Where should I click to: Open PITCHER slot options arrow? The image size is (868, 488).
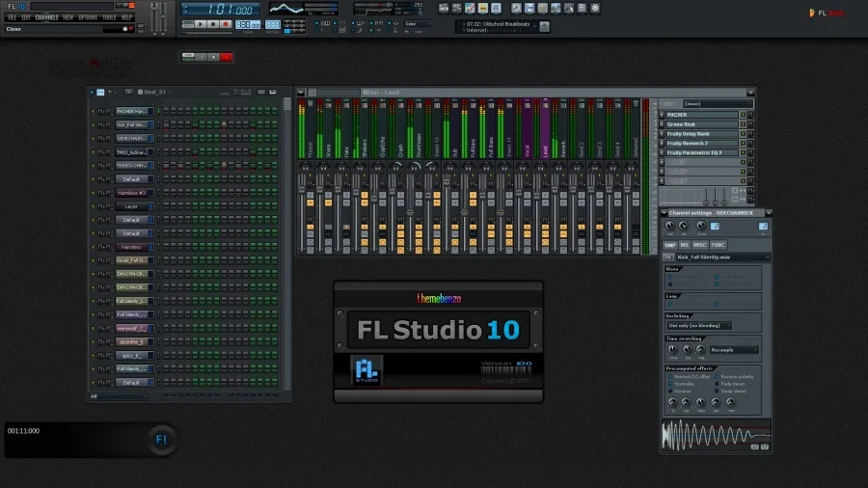662,115
